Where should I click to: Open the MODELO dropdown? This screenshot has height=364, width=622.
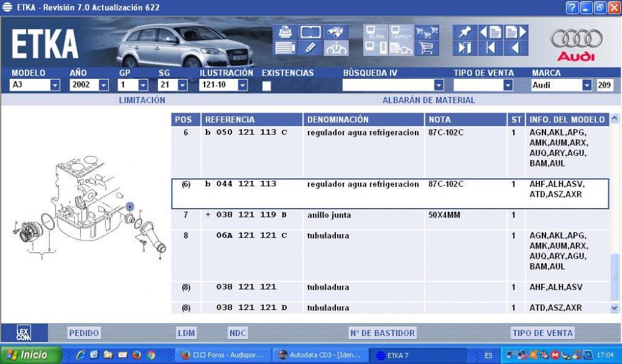point(55,84)
